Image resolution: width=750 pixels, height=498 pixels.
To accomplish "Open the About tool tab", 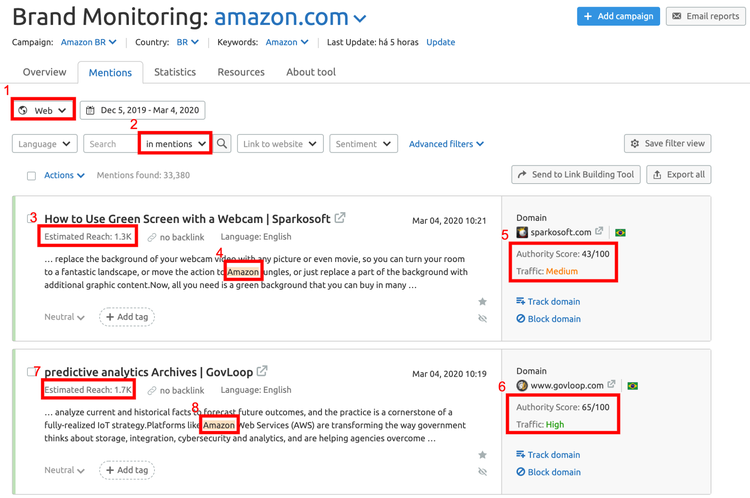I will tap(311, 72).
